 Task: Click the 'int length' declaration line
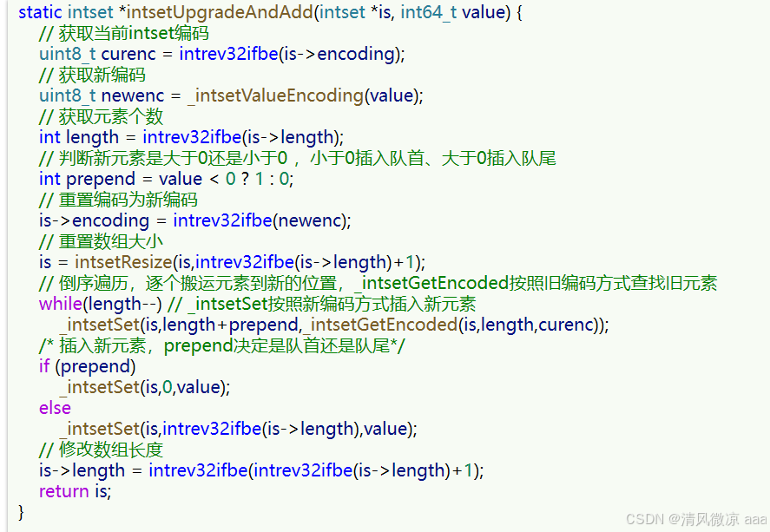pyautogui.click(x=192, y=137)
